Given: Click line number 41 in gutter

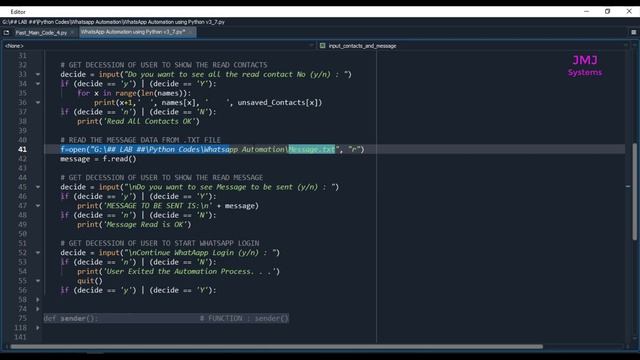Looking at the screenshot, I should [x=22, y=149].
